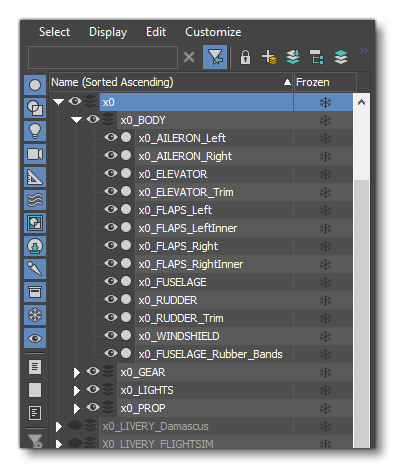Expand the x0_LIVERY_Damascus layer
The width and height of the screenshot is (395, 468).
coord(59,427)
